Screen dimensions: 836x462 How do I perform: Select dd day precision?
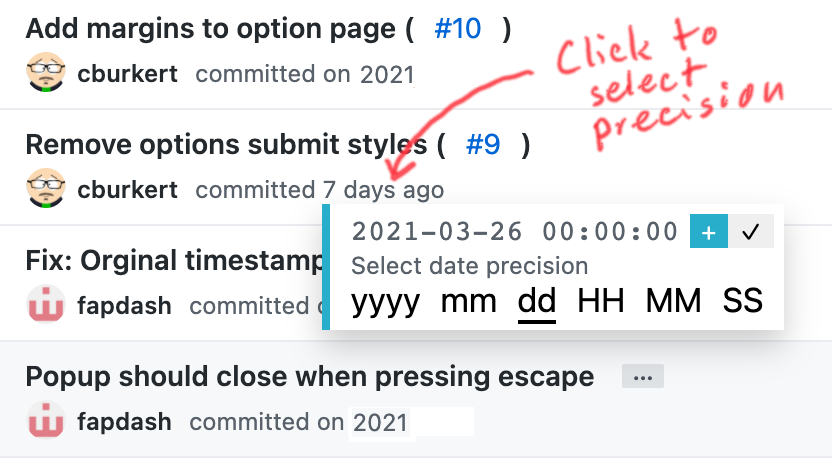point(537,303)
